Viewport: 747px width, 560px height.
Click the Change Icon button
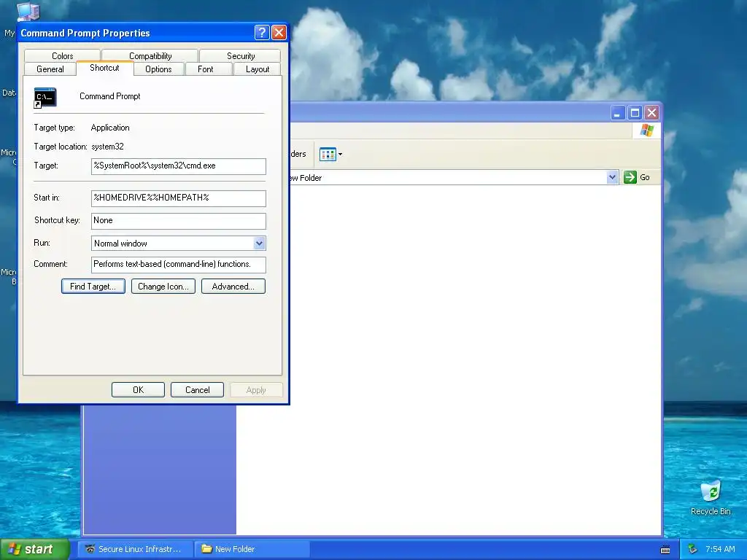click(163, 286)
